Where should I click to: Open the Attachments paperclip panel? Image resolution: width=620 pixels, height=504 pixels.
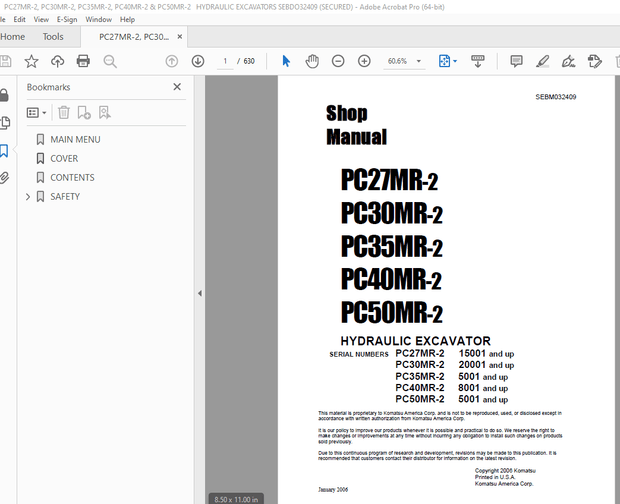4,177
